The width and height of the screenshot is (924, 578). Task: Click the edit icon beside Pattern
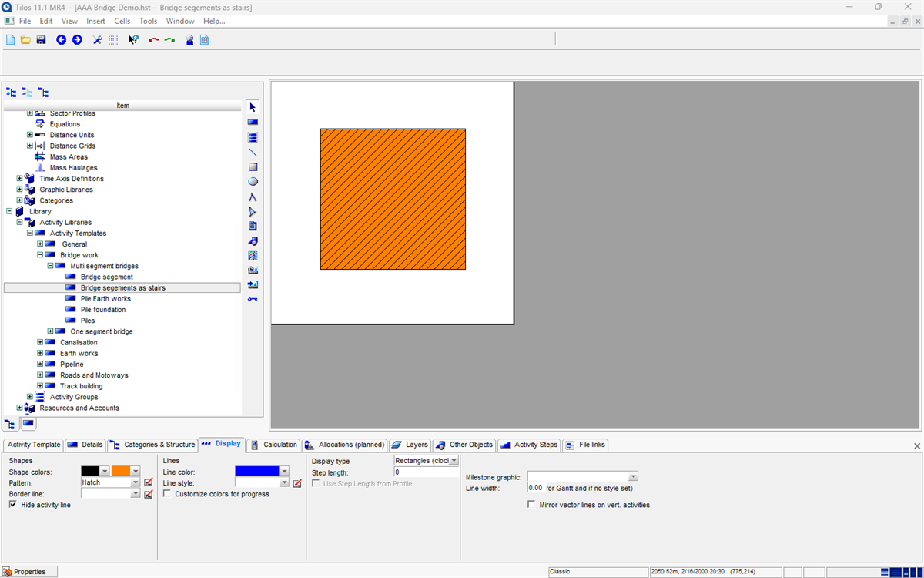point(148,483)
